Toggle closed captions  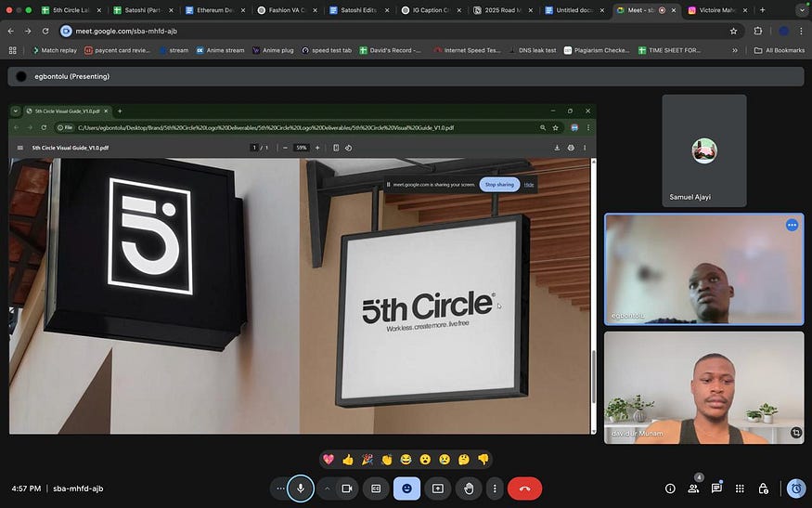click(x=376, y=488)
